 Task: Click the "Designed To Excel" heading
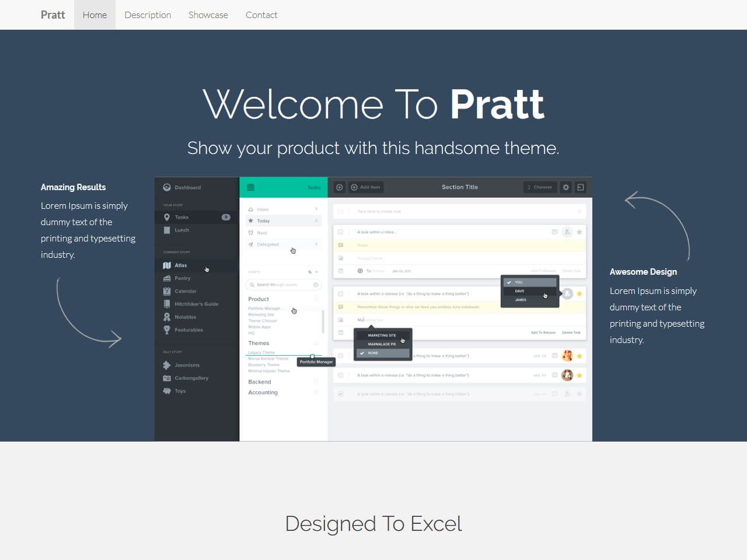click(x=373, y=524)
